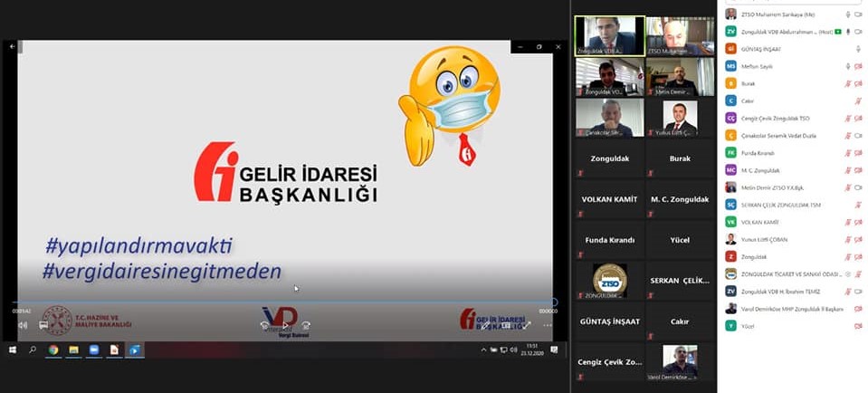Select Cengiz Çevik Zonguldak TSO participant row
The width and height of the screenshot is (868, 393).
(x=793, y=119)
